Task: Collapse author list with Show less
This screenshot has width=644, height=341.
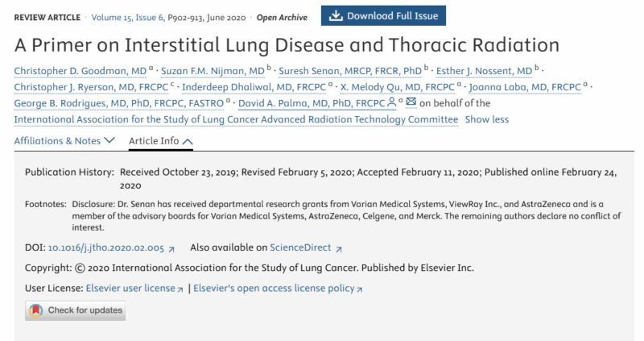Action: coord(487,119)
